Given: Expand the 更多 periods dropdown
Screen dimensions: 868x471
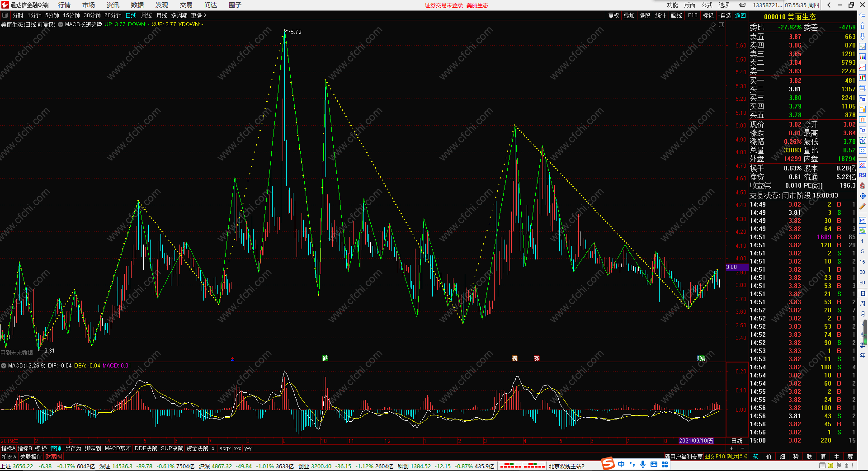Looking at the screenshot, I should point(198,15).
